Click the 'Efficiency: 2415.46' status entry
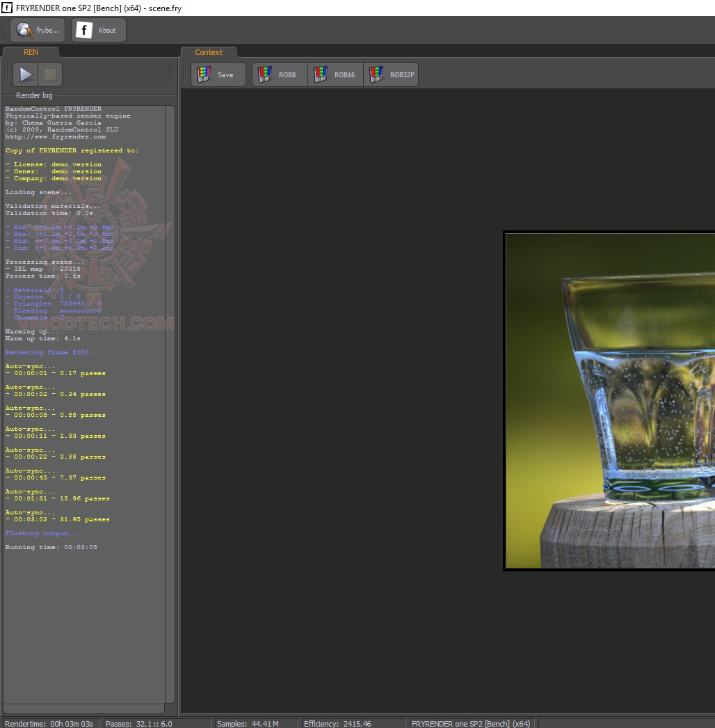Screen dimensions: 715x728 (x=337, y=723)
